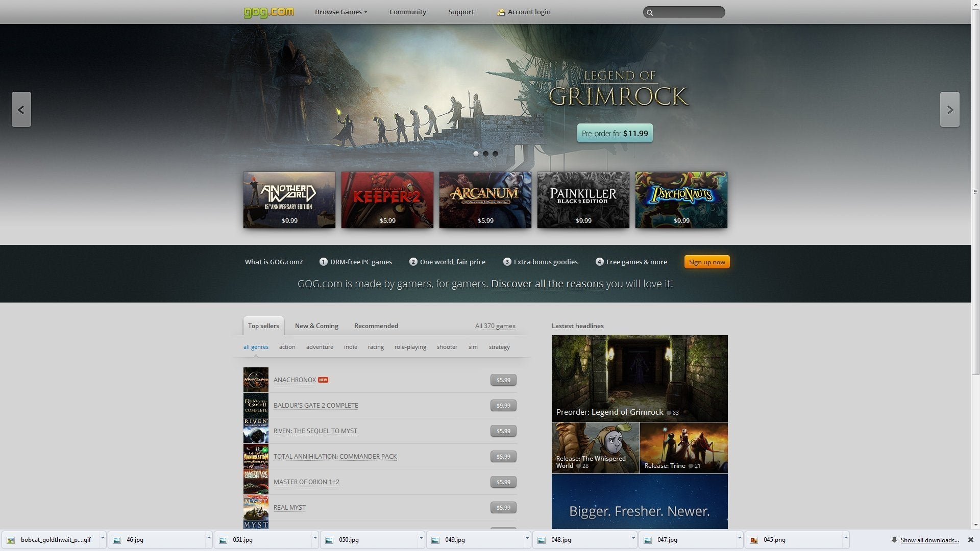Open the Community menu
Screen dimensions: 980x551
pos(407,12)
